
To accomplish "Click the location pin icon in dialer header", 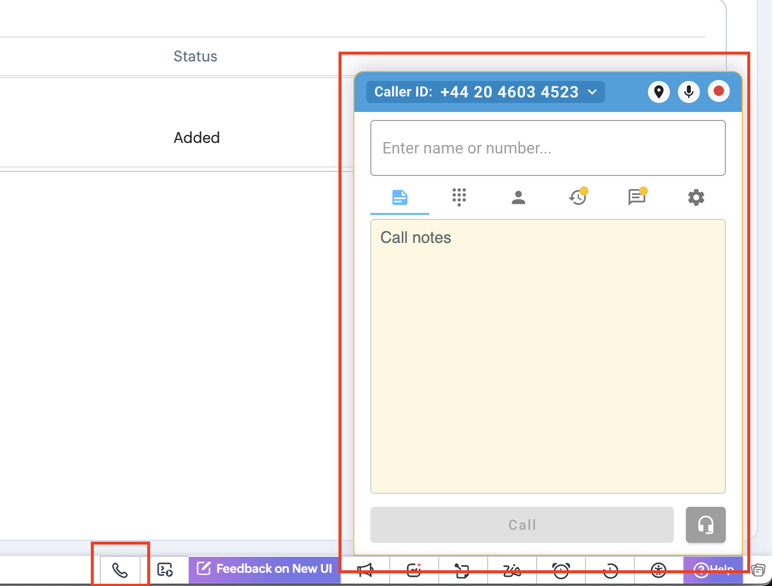I will click(x=658, y=92).
